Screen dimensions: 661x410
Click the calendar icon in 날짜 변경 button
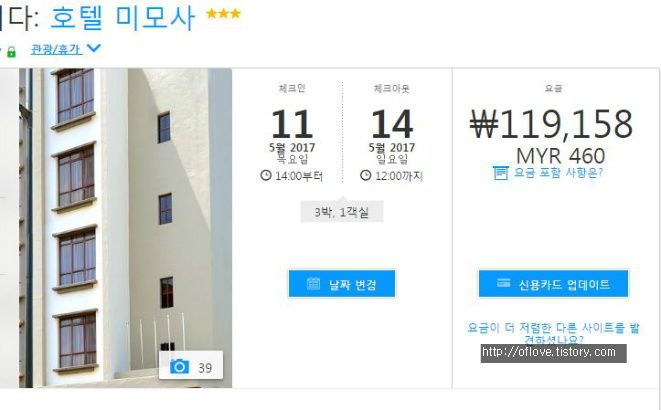tap(313, 284)
